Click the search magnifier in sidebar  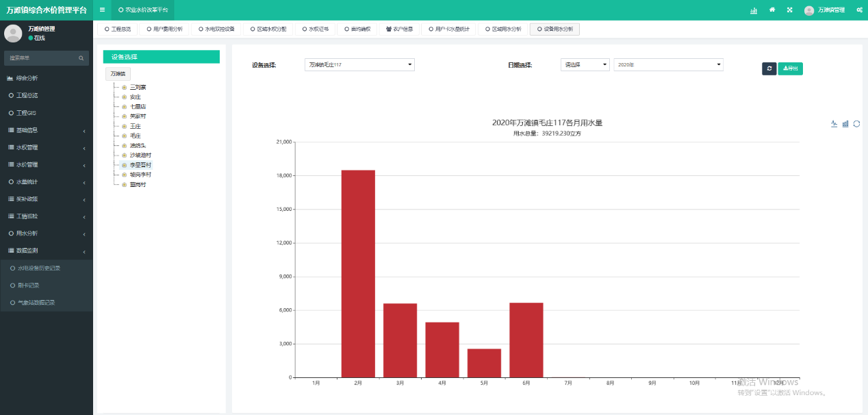(x=81, y=58)
